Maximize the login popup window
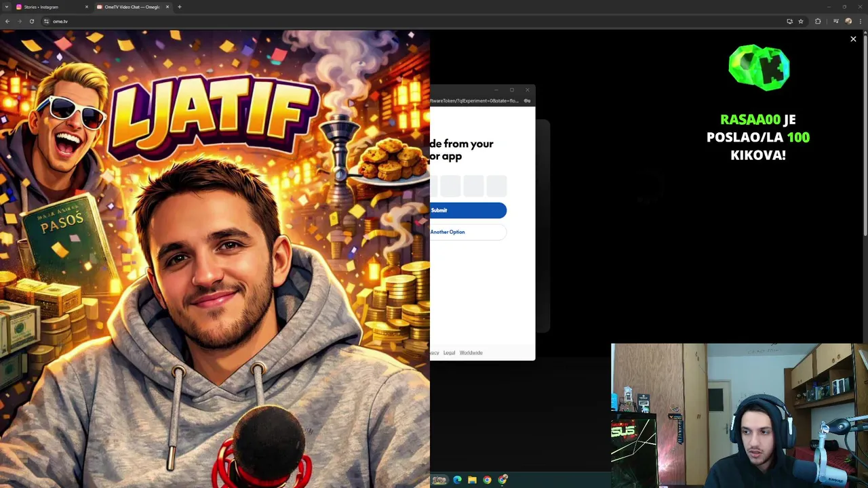This screenshot has height=488, width=868. [512, 89]
